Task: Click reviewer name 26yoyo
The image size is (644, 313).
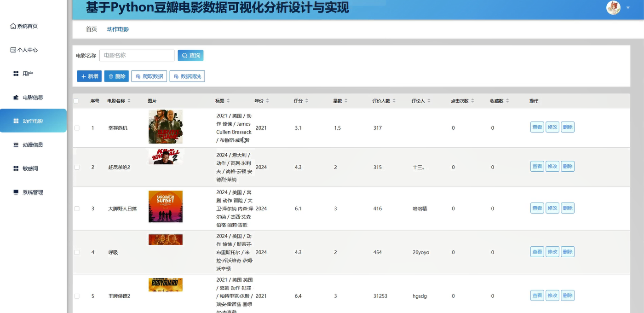Action: 421,252
